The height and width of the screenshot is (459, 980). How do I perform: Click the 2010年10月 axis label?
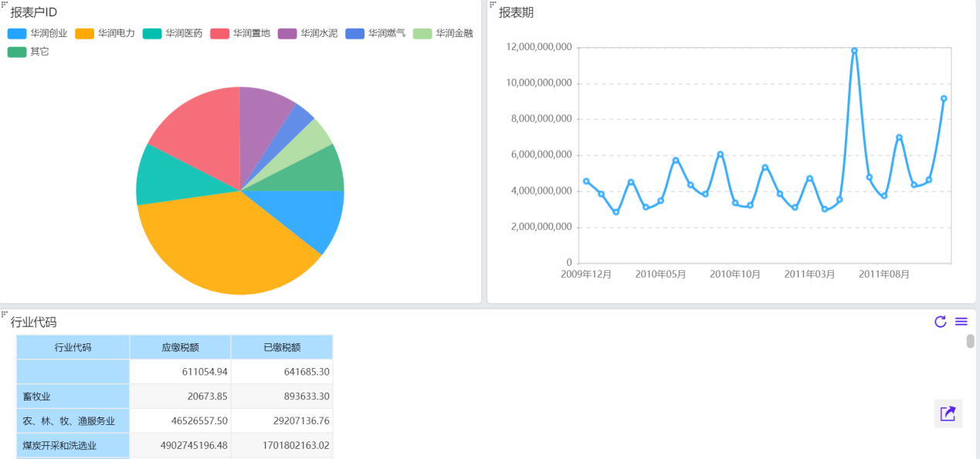click(735, 274)
